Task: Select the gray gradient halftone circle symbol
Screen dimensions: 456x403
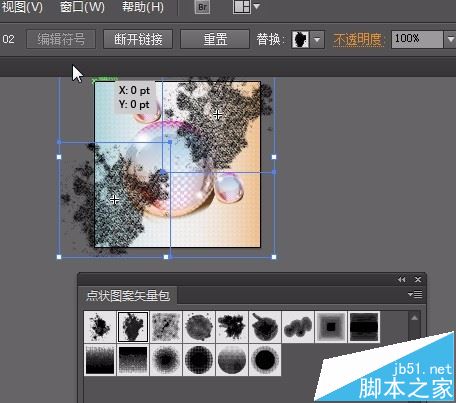Action: click(232, 360)
